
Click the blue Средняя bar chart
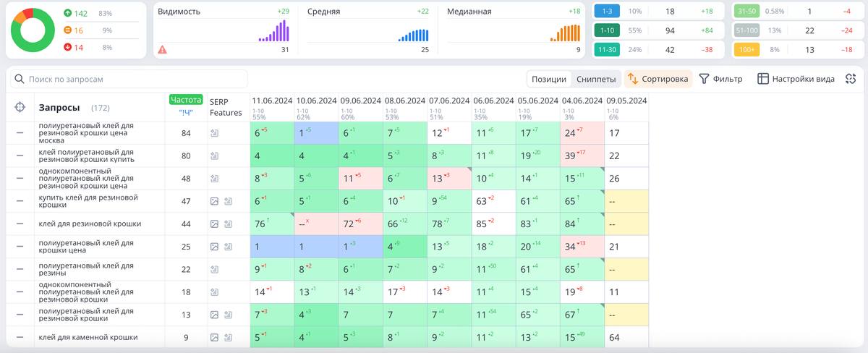pos(413,35)
